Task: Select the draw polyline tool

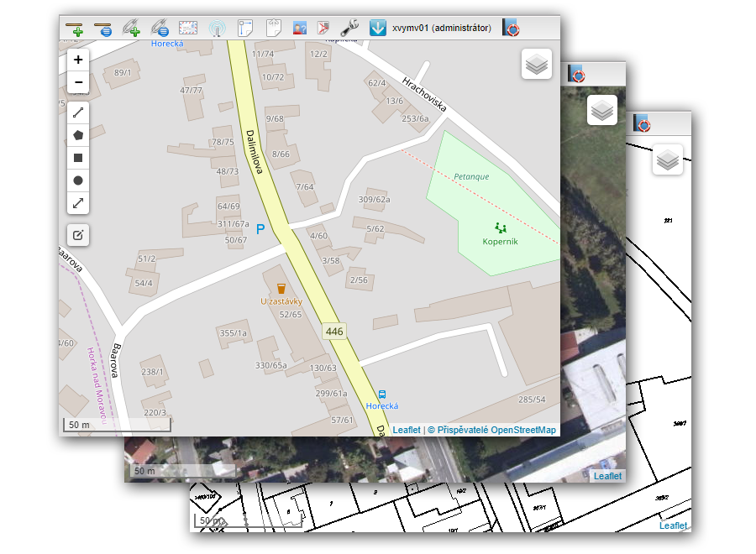Action: point(78,112)
